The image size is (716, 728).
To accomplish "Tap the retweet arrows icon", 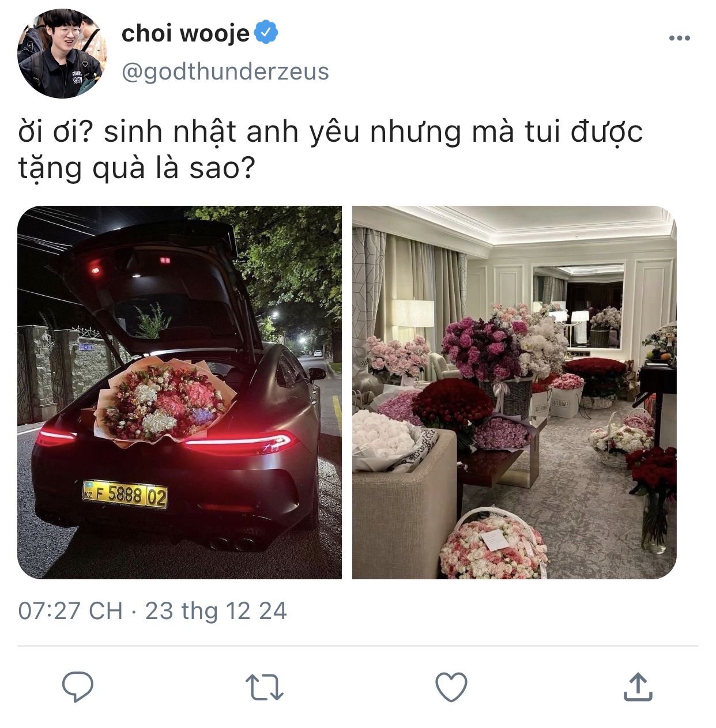I will pos(264,687).
